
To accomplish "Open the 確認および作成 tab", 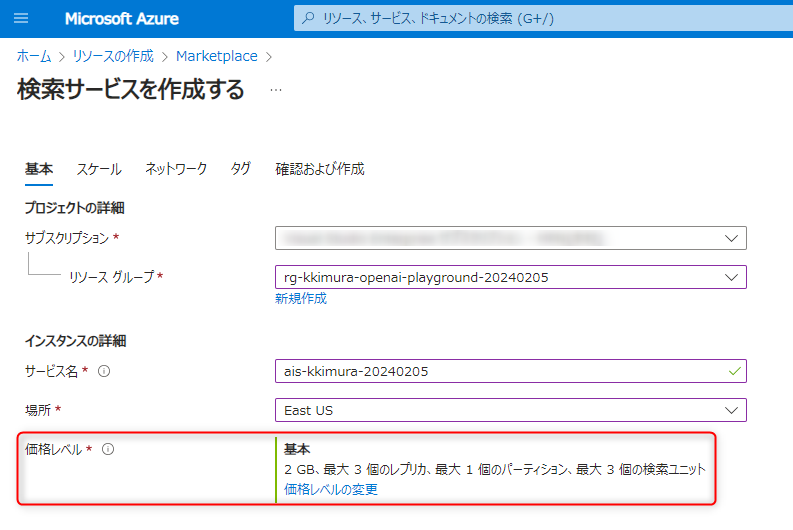I will coord(320,169).
